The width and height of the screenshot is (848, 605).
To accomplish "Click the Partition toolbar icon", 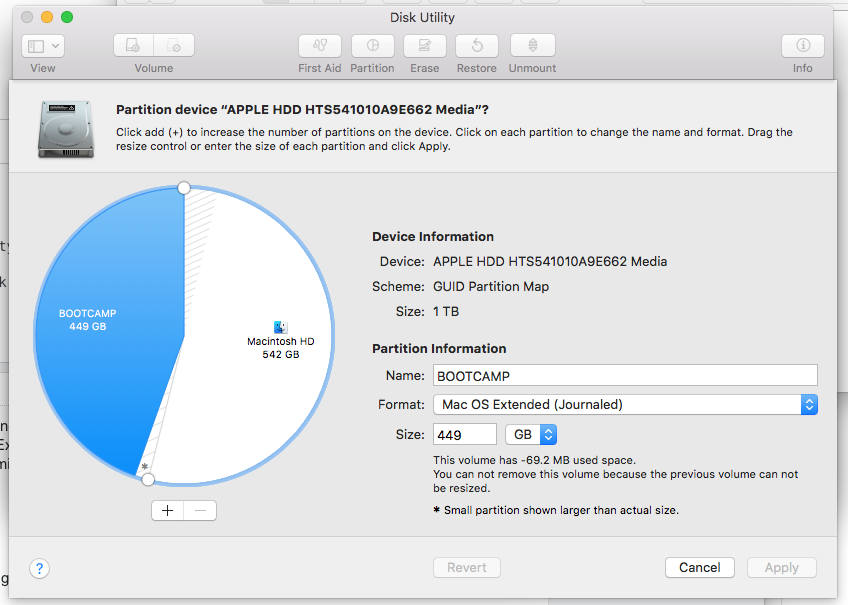I will [x=373, y=46].
